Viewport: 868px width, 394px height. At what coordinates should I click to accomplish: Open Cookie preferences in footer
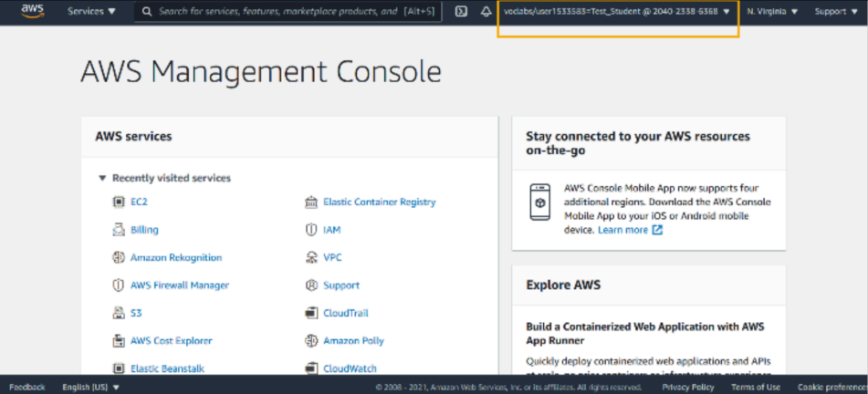pos(832,388)
